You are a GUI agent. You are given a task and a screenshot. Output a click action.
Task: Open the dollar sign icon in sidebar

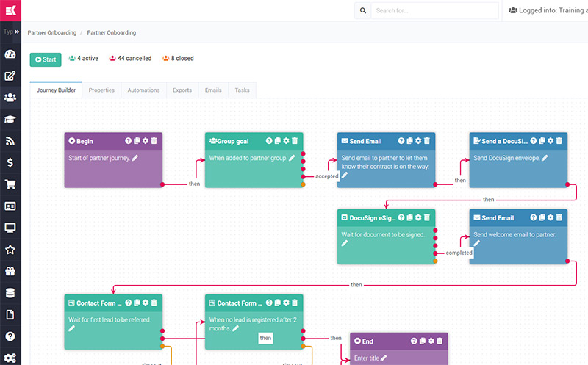[10, 162]
